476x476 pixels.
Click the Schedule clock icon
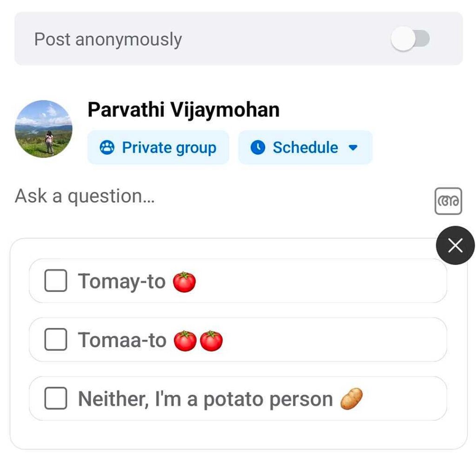[258, 148]
